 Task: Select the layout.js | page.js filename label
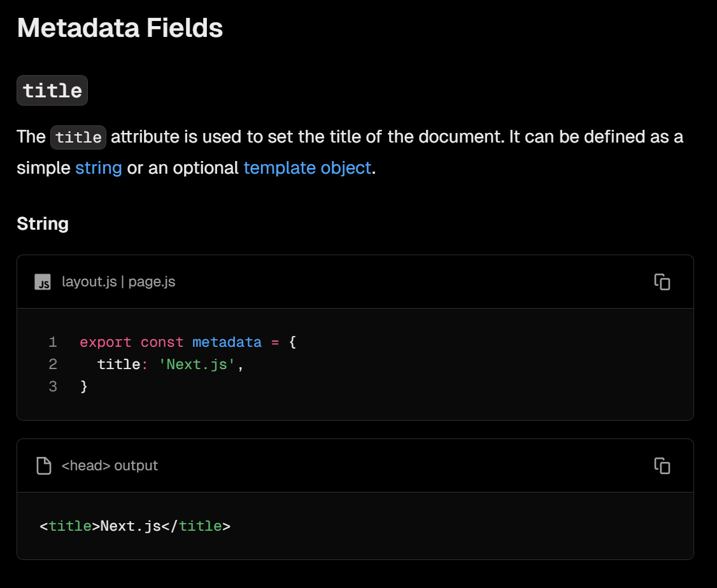tap(119, 281)
